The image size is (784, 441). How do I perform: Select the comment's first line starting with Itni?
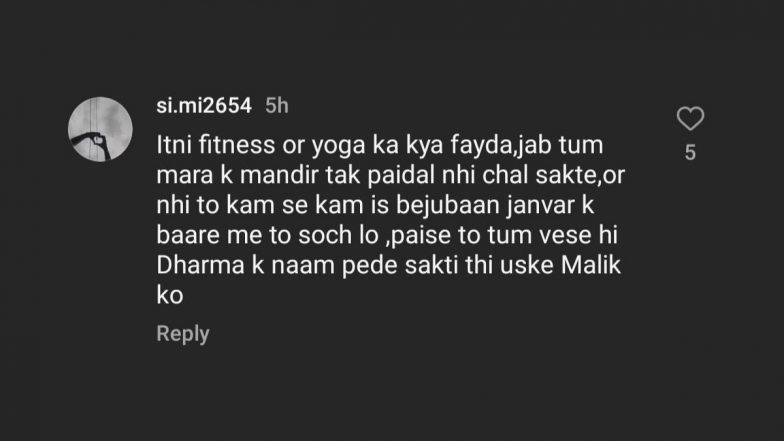[380, 146]
